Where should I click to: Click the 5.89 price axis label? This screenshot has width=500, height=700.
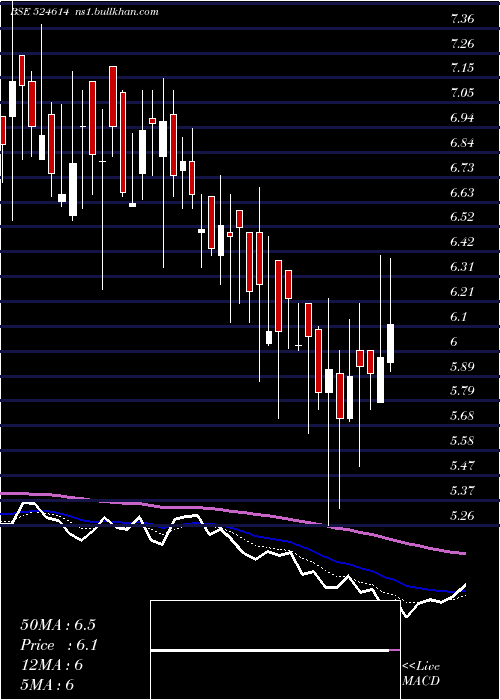tap(462, 367)
